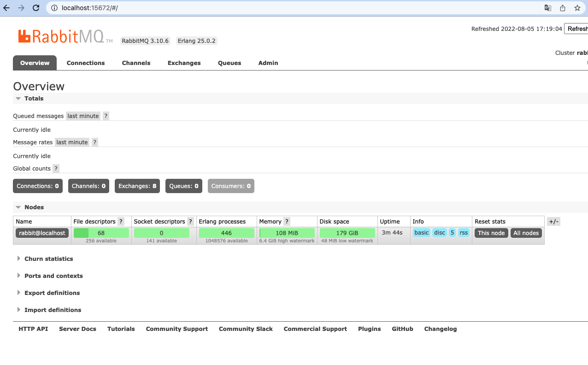Open the translate page icon
This screenshot has height=365, width=588.
tap(547, 8)
